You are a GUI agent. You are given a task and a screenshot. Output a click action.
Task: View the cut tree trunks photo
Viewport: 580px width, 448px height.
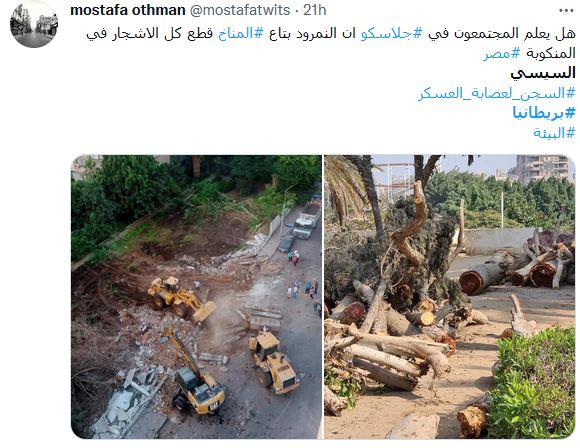click(450, 297)
